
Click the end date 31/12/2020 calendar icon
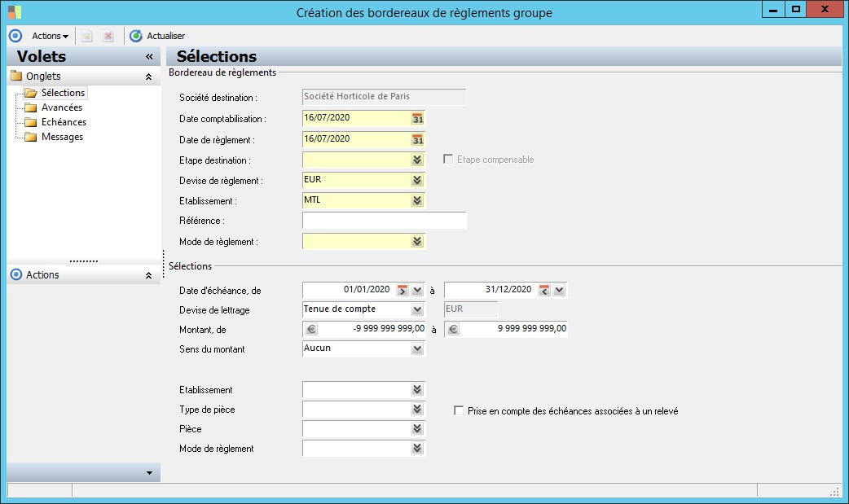click(544, 290)
